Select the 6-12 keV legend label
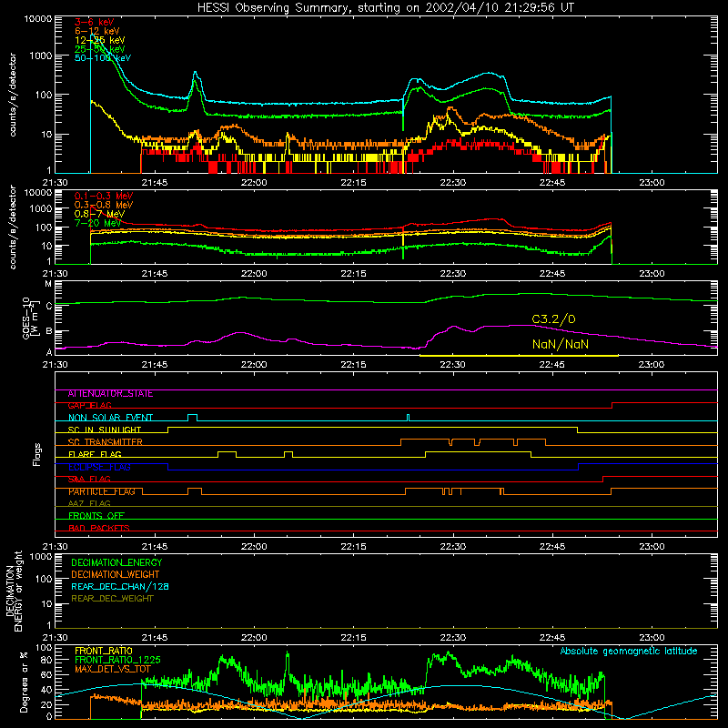 [97, 31]
